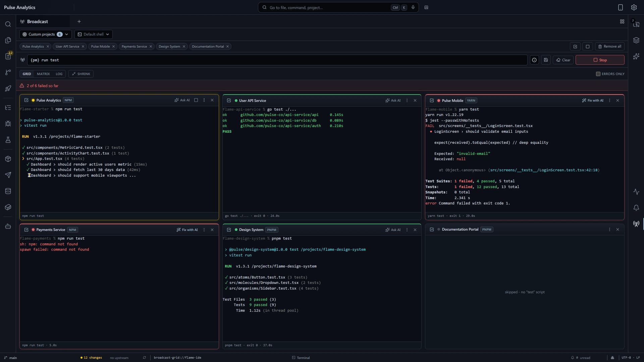Open the database sidebar icon
The width and height of the screenshot is (644, 362).
(x=8, y=191)
